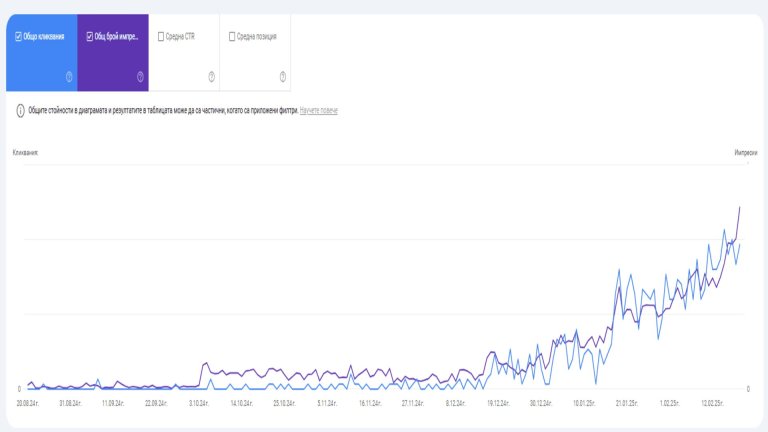Open help icon on Общо кликвания card
This screenshot has height=432, width=768.
(69, 76)
